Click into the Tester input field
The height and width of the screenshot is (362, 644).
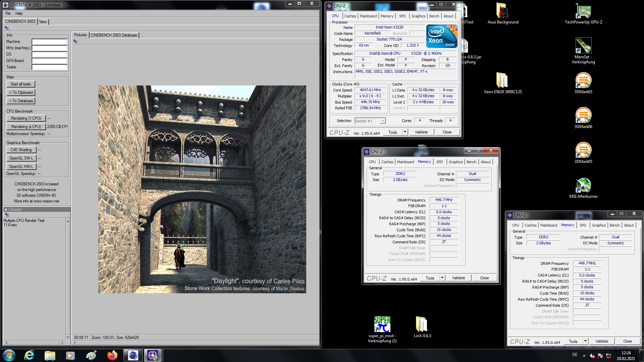50,67
